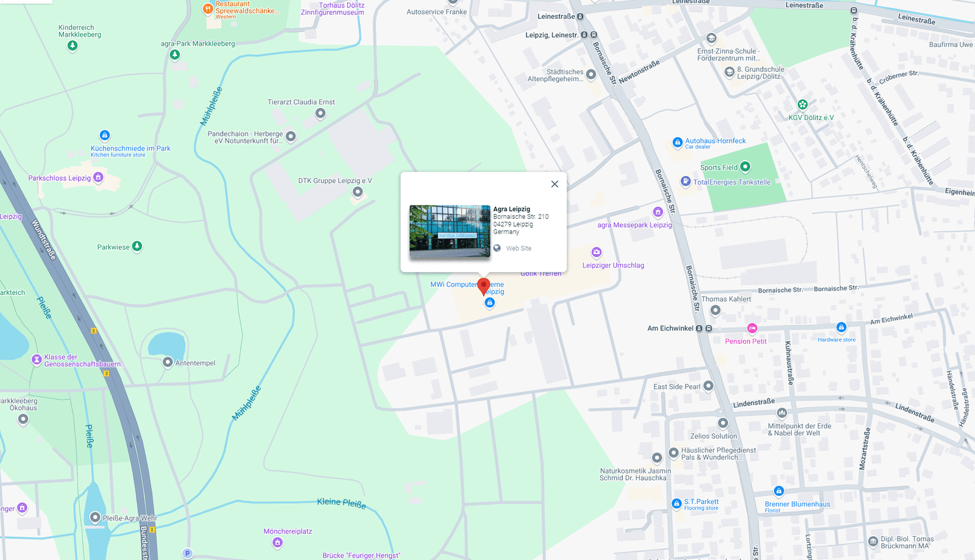This screenshot has width=975, height=560.
Task: Click the Küchenschmiede im Park shop icon
Action: pyautogui.click(x=105, y=135)
